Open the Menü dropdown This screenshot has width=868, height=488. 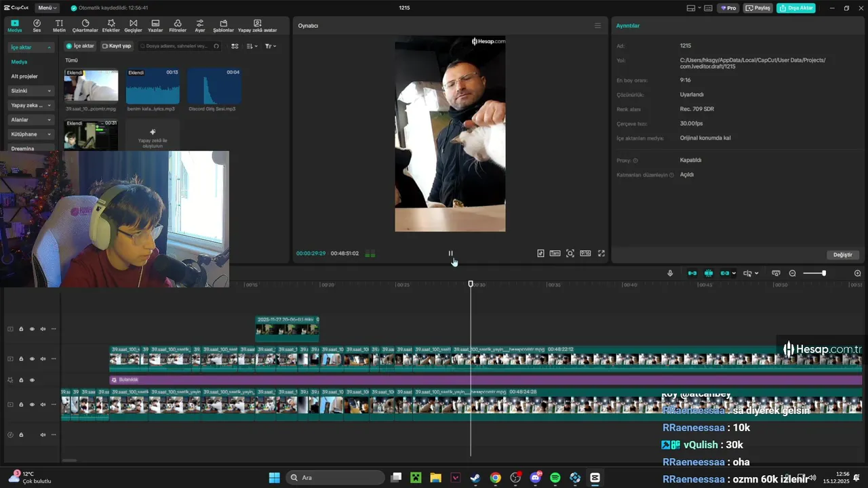47,8
